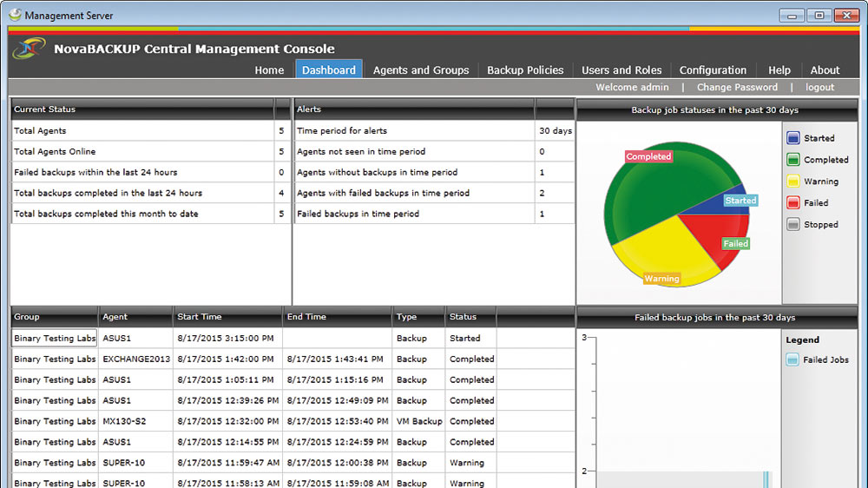Click end time 8/17/2015 1:43:41 PM
Viewport: 868px width, 488px height.
(x=337, y=359)
